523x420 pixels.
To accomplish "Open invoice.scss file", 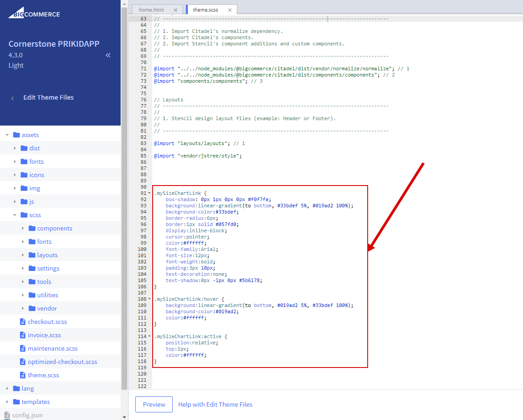I will (x=45, y=335).
